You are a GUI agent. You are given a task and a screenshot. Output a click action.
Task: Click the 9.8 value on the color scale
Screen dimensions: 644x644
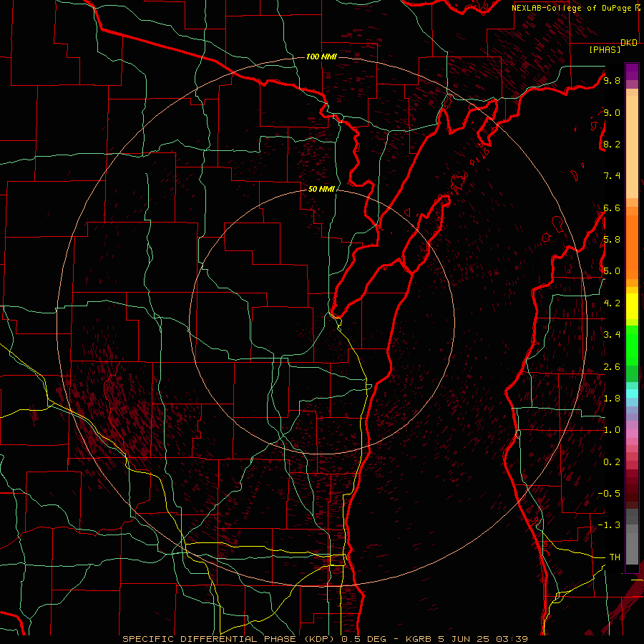[x=612, y=80]
